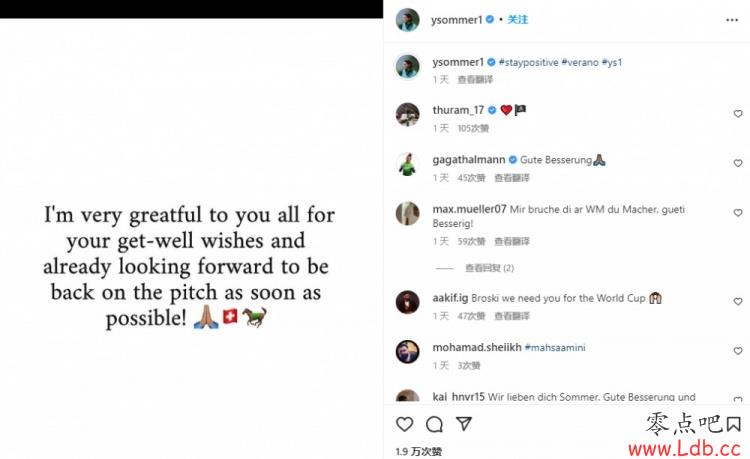Viewport: 750px width, 459px height.
Task: Like gagathalmann's Gute Besserung comment
Action: [x=738, y=164]
